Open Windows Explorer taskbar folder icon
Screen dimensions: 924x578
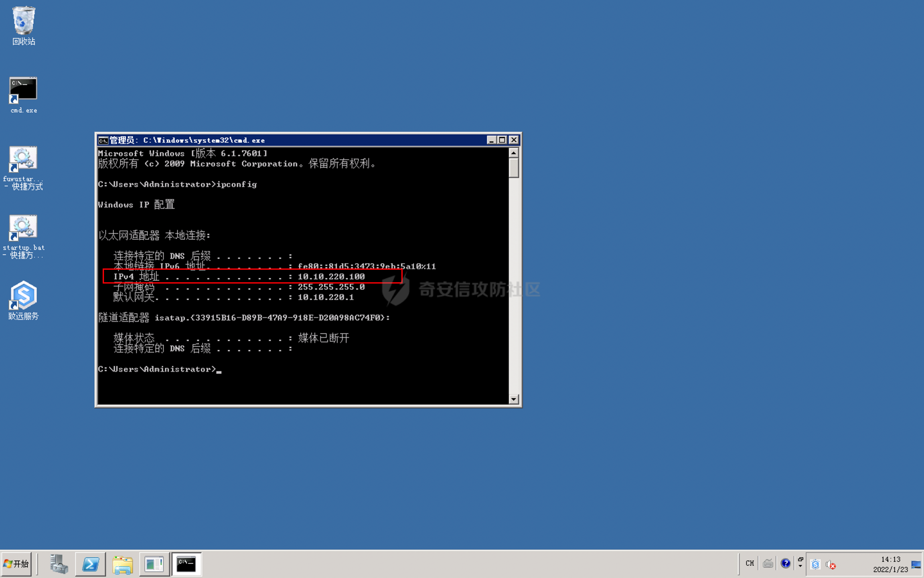click(123, 564)
